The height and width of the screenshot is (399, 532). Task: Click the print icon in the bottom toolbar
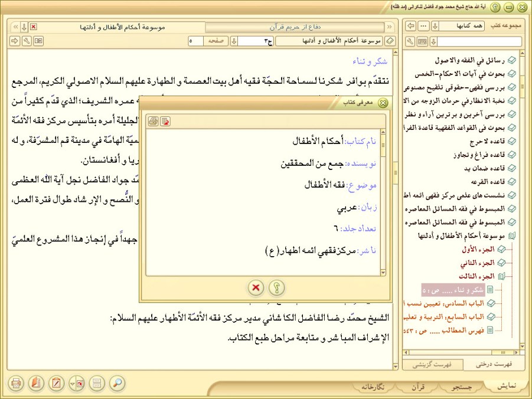16,383
